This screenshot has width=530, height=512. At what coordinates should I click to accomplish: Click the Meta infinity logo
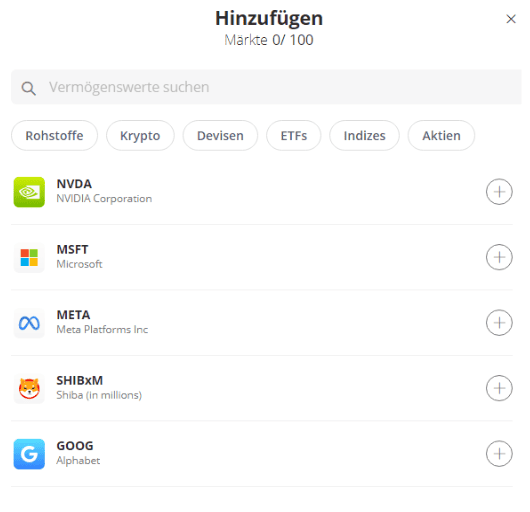coord(29,323)
